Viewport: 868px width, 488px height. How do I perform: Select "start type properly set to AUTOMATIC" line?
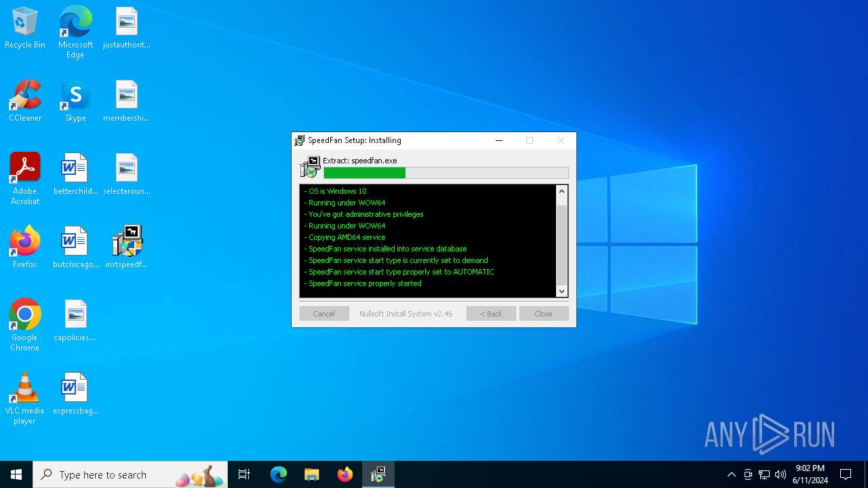click(399, 272)
